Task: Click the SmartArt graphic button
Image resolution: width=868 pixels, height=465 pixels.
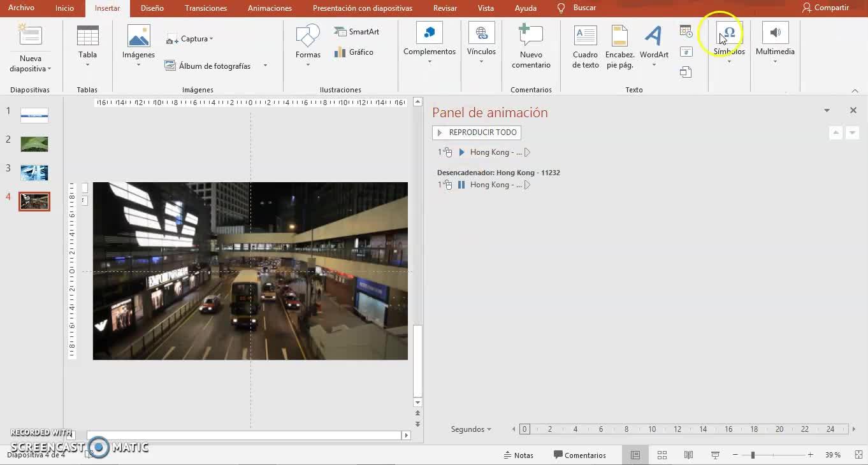Action: tap(357, 32)
